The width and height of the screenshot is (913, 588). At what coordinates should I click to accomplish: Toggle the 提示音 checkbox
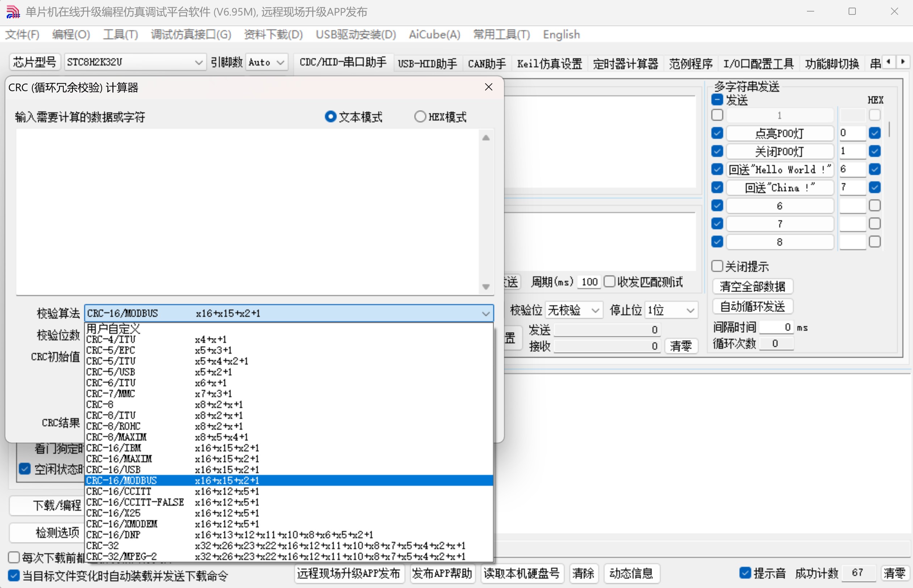(745, 573)
